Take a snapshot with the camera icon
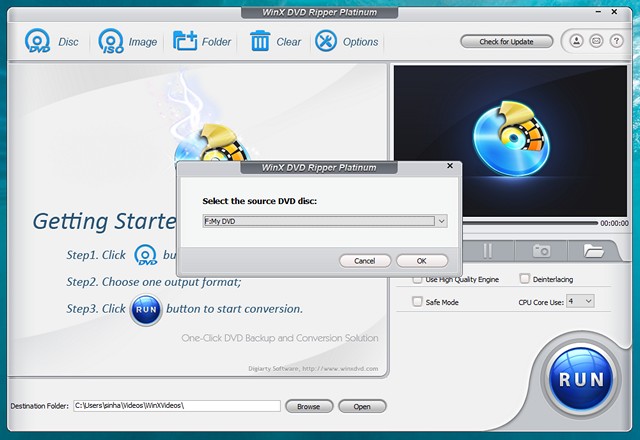640x440 pixels. 541,251
